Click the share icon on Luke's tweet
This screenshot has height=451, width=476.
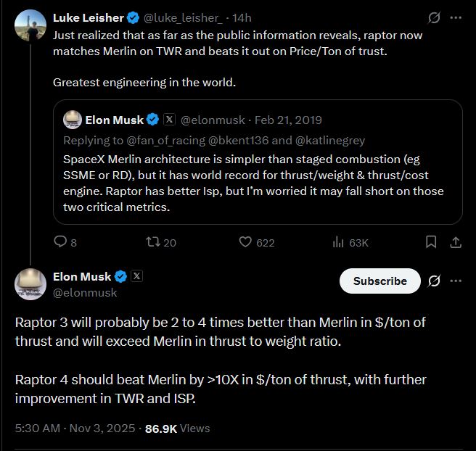pos(456,242)
